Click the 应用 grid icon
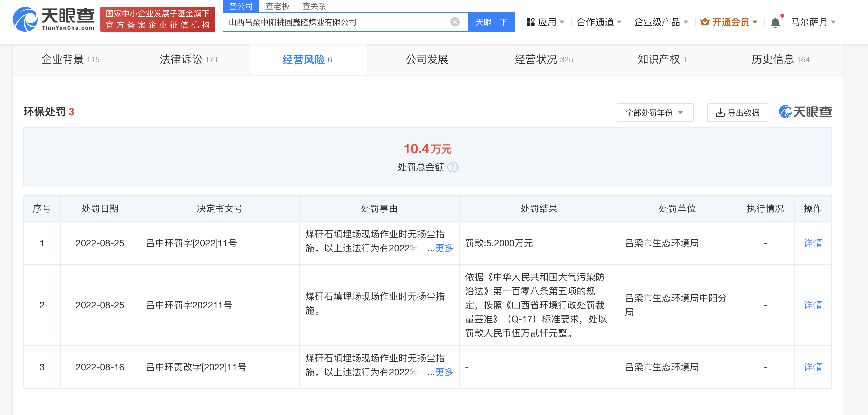Image resolution: width=868 pixels, height=415 pixels. (530, 22)
